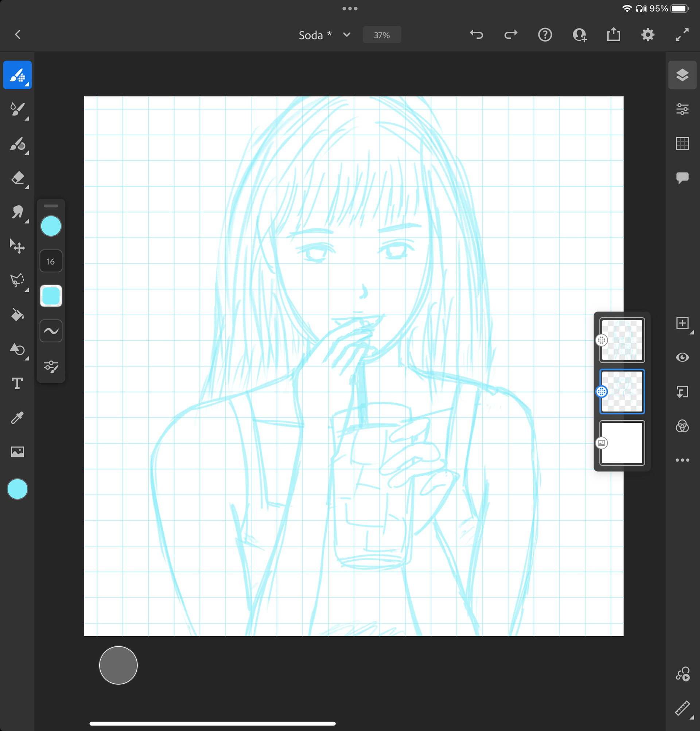The height and width of the screenshot is (731, 700).
Task: Select the smudge tool
Action: coord(17,212)
